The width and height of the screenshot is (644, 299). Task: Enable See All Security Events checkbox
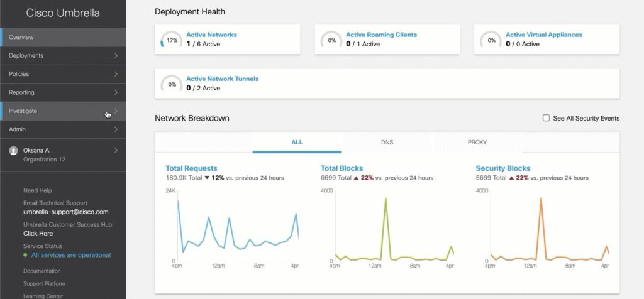pyautogui.click(x=547, y=118)
